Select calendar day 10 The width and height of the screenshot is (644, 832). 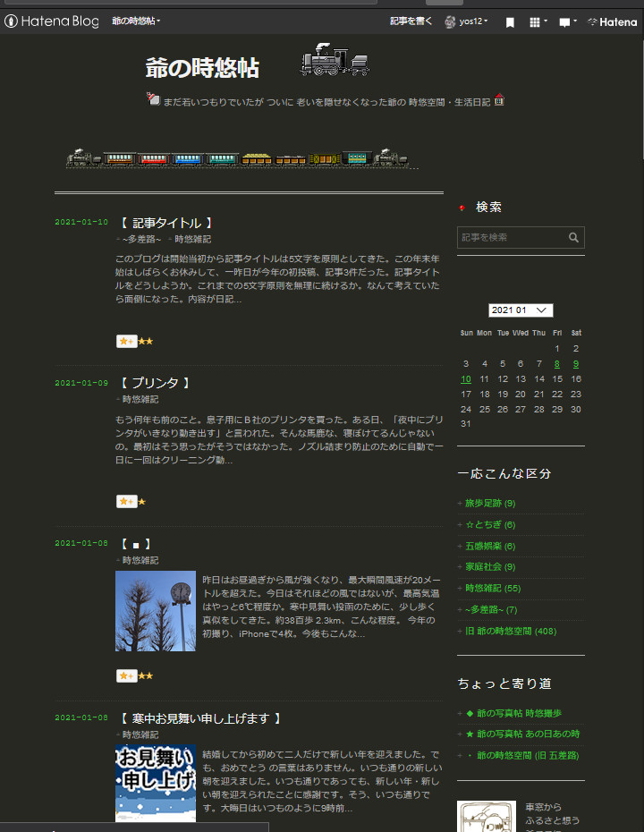pos(466,378)
